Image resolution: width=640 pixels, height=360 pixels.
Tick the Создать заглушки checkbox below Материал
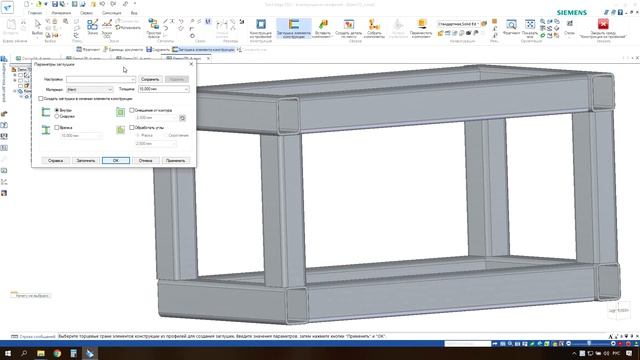[x=40, y=99]
